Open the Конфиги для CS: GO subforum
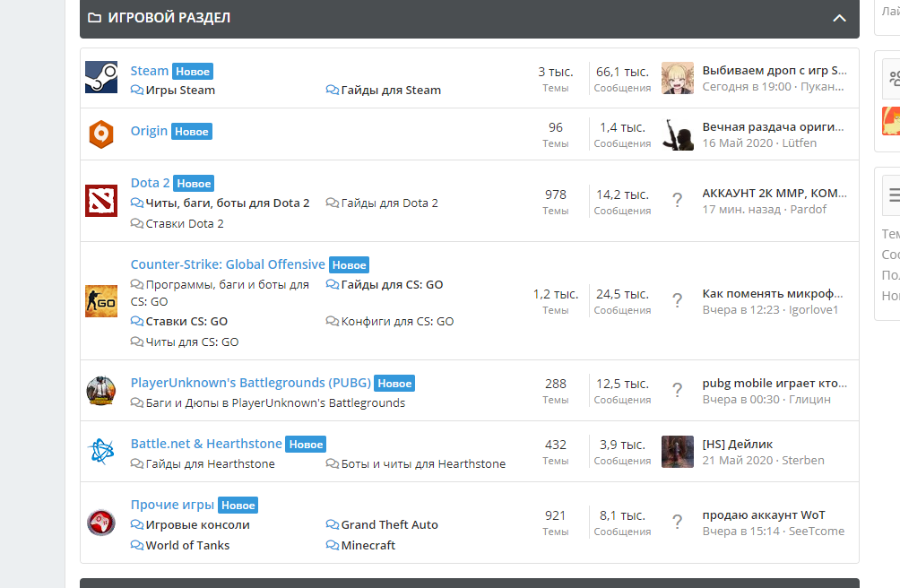Image resolution: width=900 pixels, height=588 pixels. click(397, 321)
